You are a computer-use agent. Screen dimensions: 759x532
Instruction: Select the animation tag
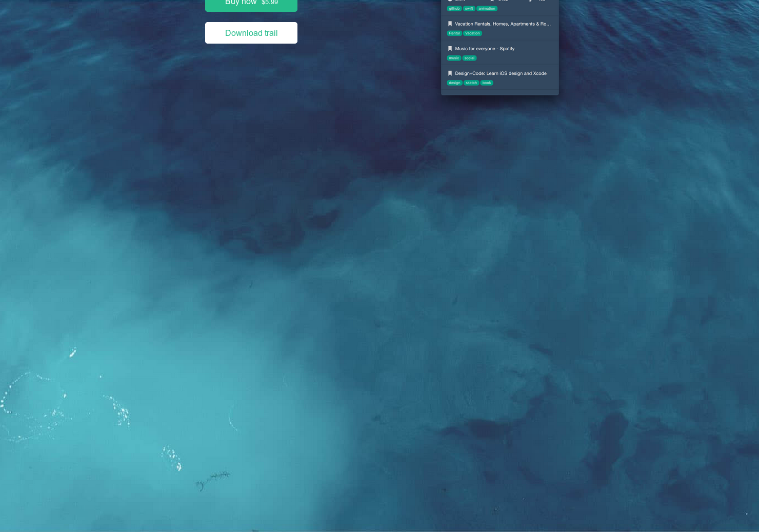coord(487,9)
